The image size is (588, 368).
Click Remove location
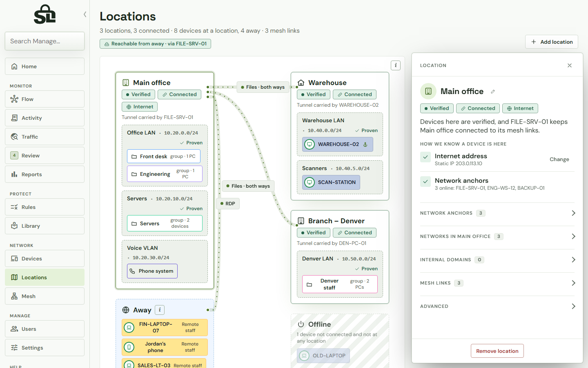(497, 351)
